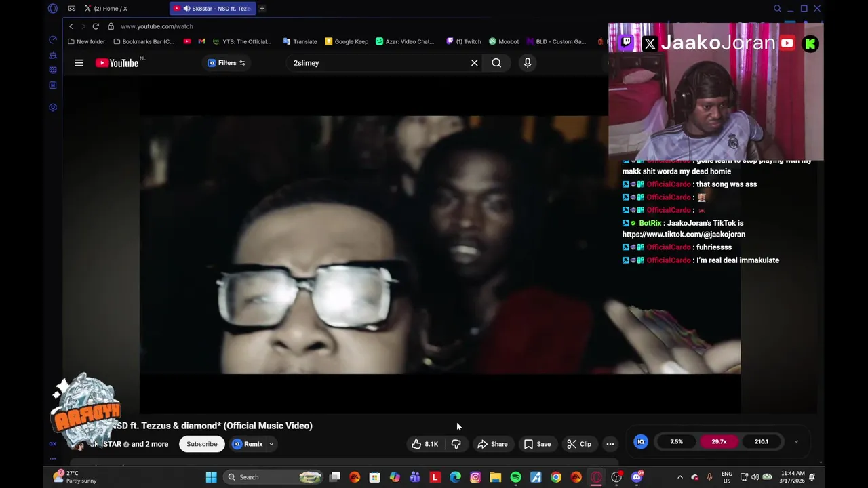The height and width of the screenshot is (488, 868).
Task: Open the 'YTS: The Official' bookmark
Action: [x=242, y=41]
